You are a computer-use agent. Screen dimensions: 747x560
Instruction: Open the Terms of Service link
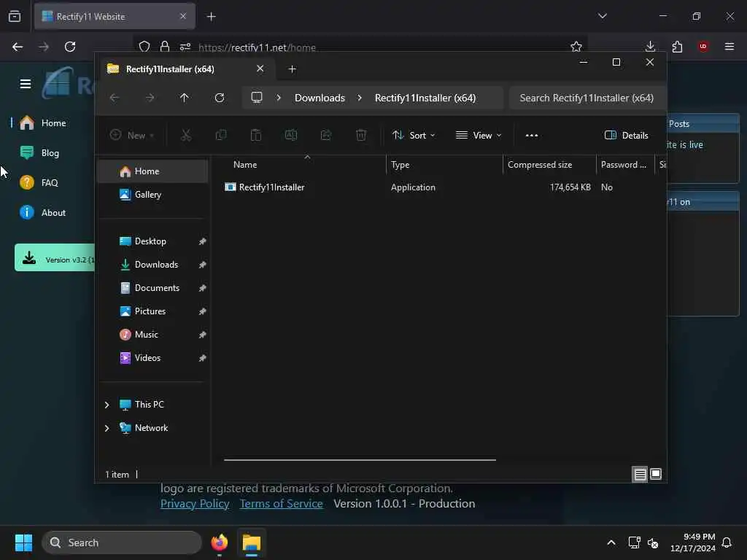281,504
